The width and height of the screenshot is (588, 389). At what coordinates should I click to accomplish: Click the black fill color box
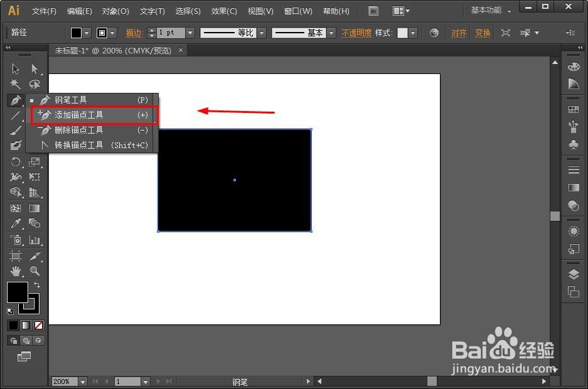point(76,33)
